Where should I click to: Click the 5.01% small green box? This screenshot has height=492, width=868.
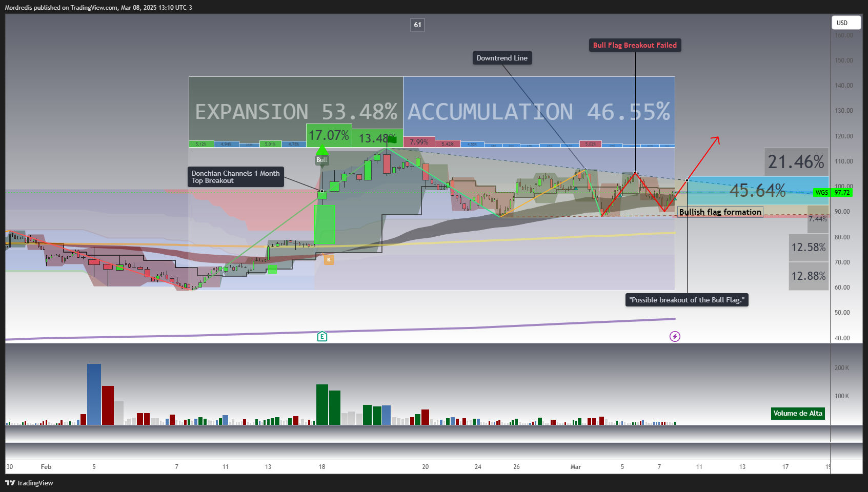tap(270, 144)
